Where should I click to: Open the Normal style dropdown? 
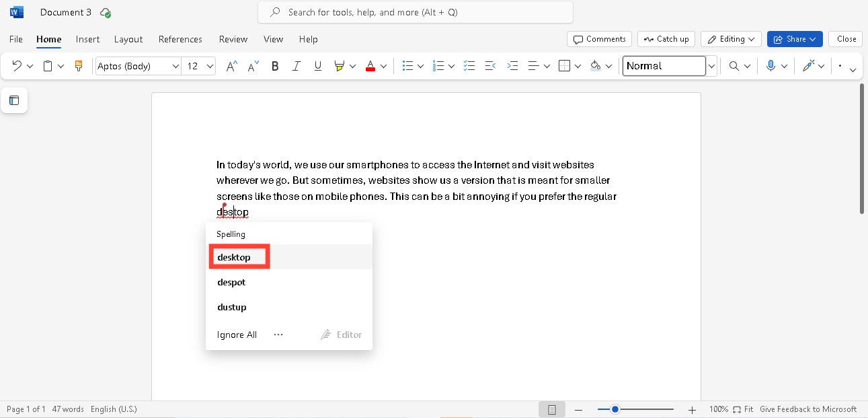tap(711, 65)
